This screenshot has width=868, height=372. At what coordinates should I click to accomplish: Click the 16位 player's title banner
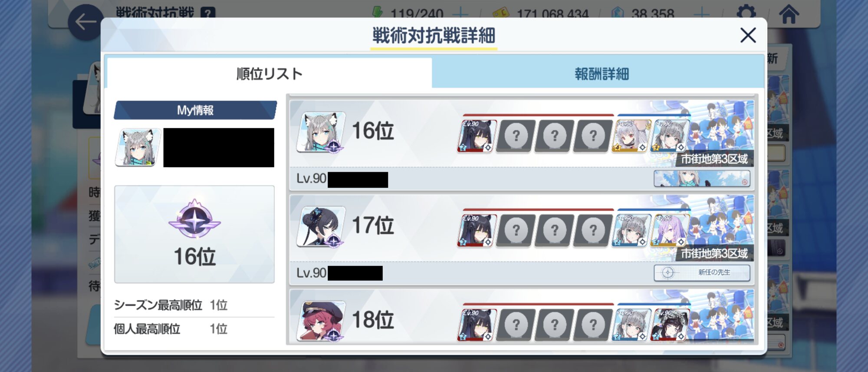pos(702,179)
